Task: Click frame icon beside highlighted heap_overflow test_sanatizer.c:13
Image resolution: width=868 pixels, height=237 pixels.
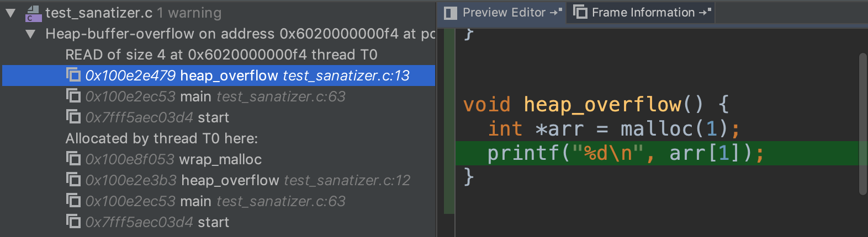Action: click(73, 75)
